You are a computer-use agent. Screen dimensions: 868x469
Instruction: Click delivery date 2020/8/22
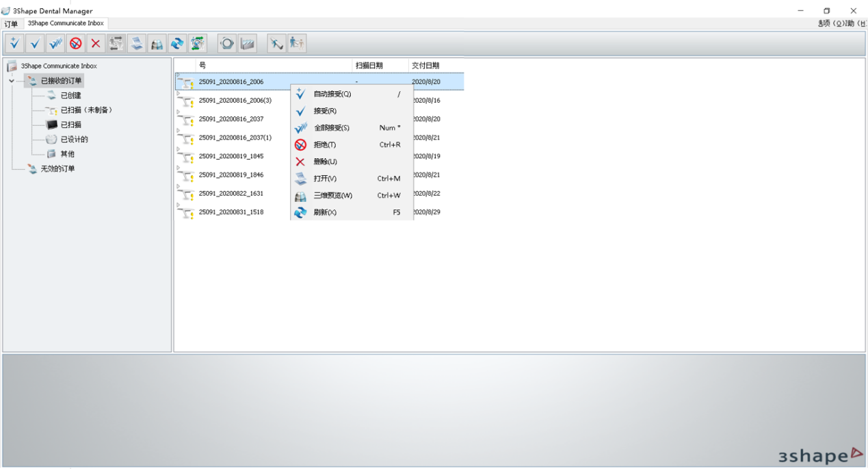[427, 194]
